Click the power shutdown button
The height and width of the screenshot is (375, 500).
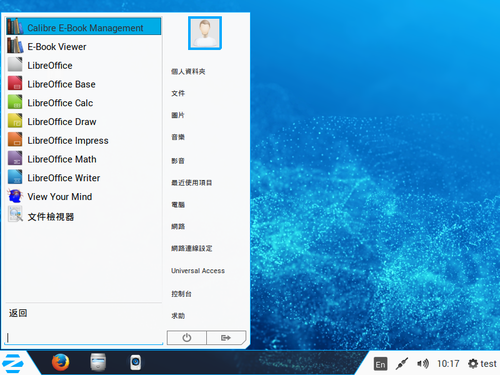tap(187, 338)
